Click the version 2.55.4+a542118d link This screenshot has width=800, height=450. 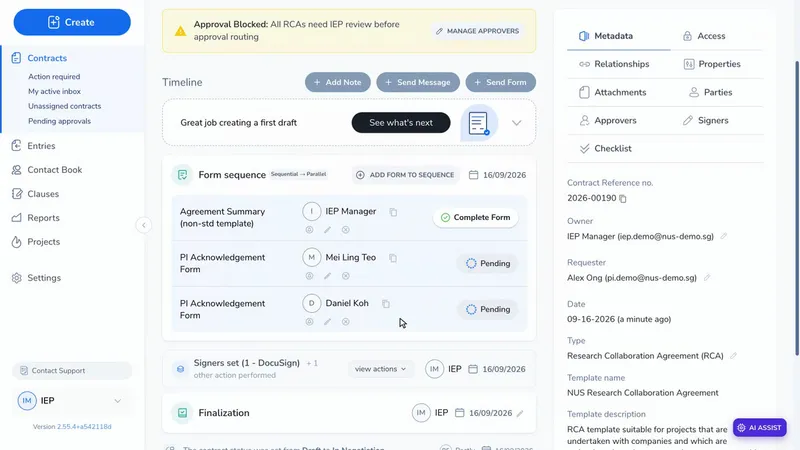tap(84, 427)
